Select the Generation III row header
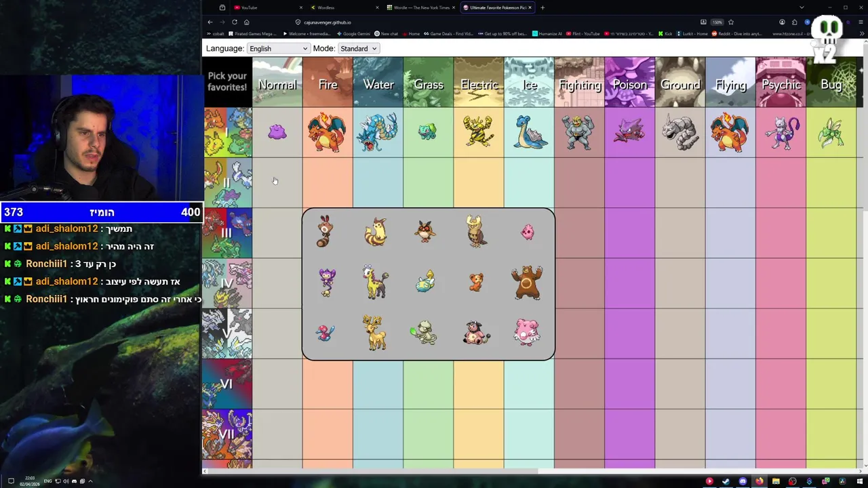 click(x=227, y=233)
